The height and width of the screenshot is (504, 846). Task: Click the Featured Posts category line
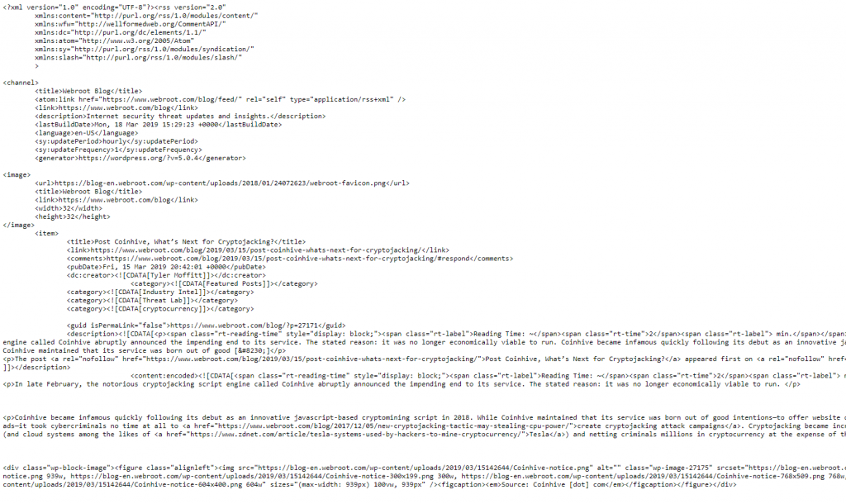[224, 284]
